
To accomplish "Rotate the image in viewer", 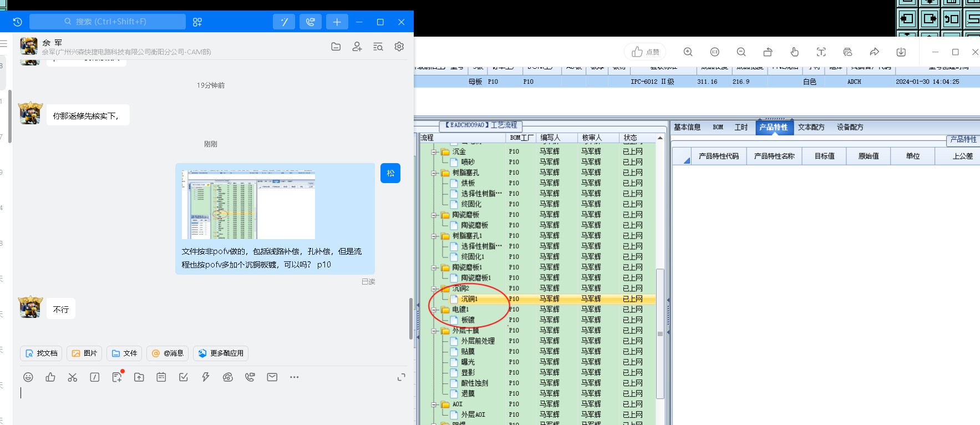I will (x=768, y=52).
